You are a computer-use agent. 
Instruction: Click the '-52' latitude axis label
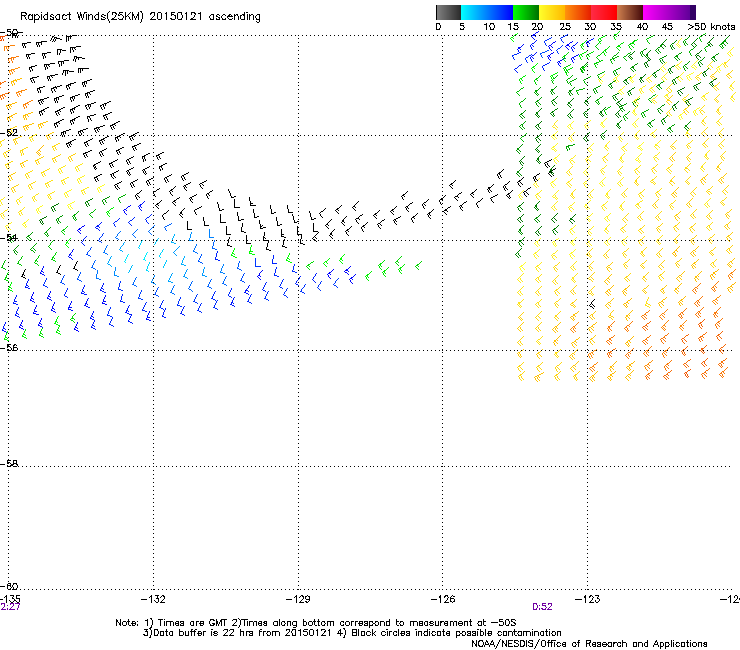click(x=9, y=133)
